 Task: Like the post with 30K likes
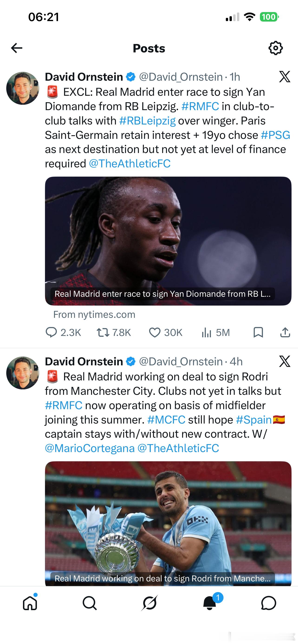(166, 332)
